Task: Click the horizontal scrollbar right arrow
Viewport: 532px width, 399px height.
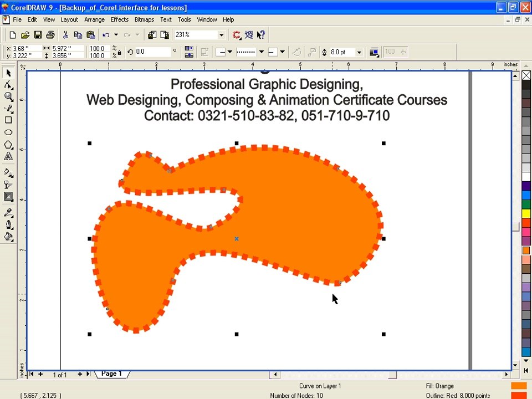Action: (x=506, y=375)
